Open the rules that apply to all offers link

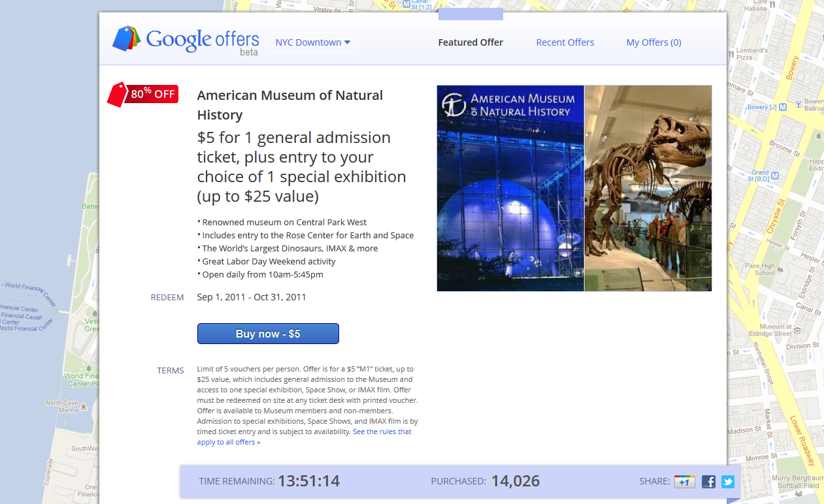point(382,432)
